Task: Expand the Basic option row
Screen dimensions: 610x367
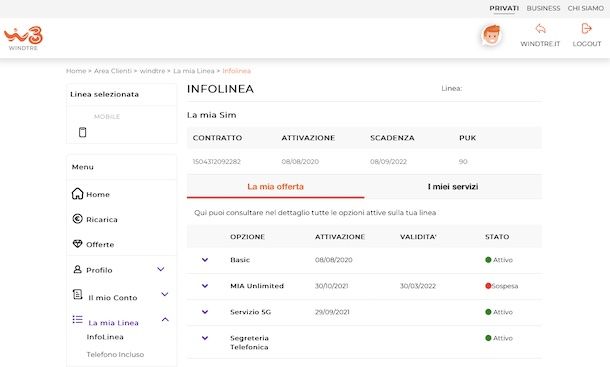Action: 205,260
